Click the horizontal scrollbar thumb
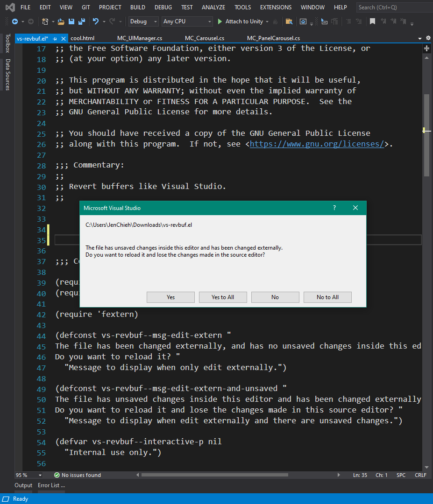The image size is (433, 504). [x=214, y=475]
